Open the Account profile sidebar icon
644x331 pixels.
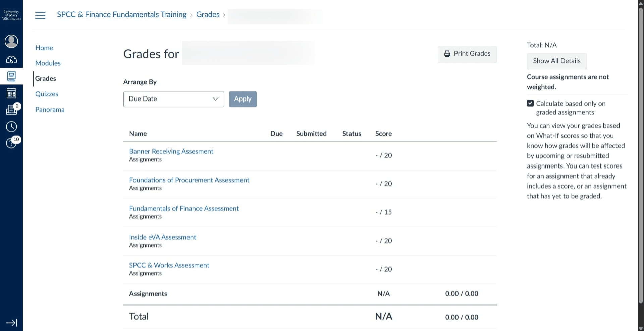11,41
